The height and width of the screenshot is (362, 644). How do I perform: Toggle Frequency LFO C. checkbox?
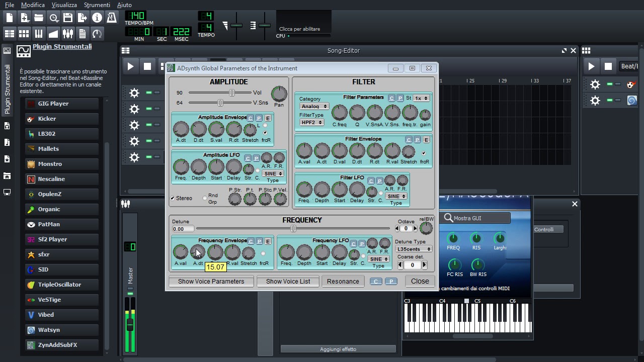click(363, 256)
